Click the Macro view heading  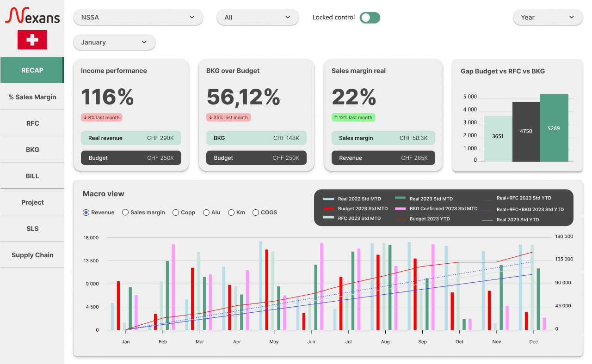(104, 194)
